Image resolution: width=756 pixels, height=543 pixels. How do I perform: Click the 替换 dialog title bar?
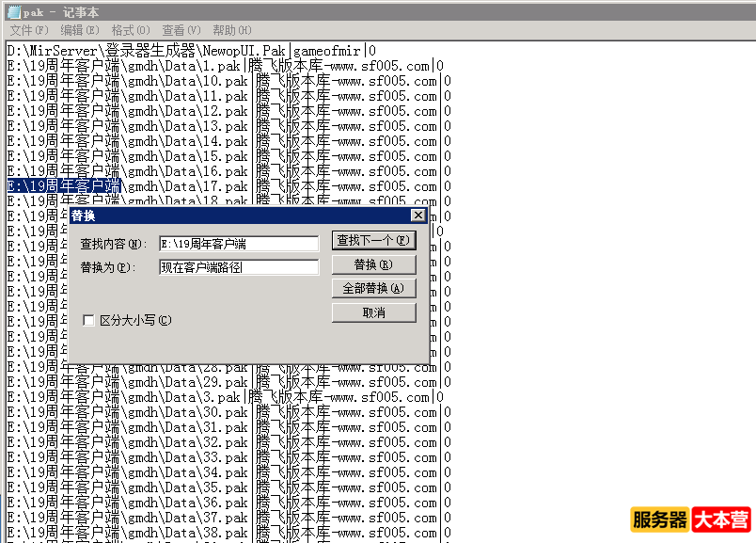click(235, 216)
